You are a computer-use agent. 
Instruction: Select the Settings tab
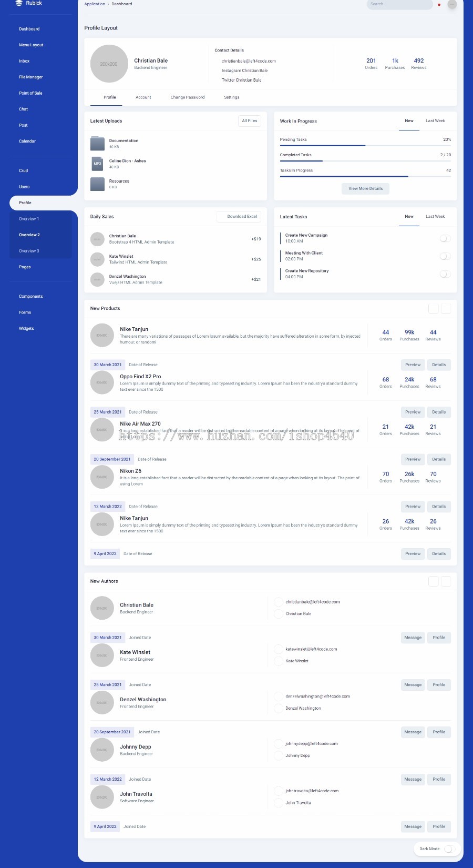[232, 97]
